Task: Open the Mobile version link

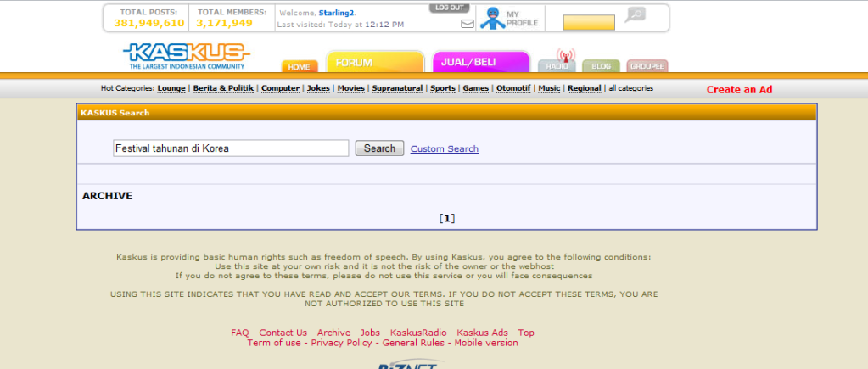Action: (x=486, y=343)
